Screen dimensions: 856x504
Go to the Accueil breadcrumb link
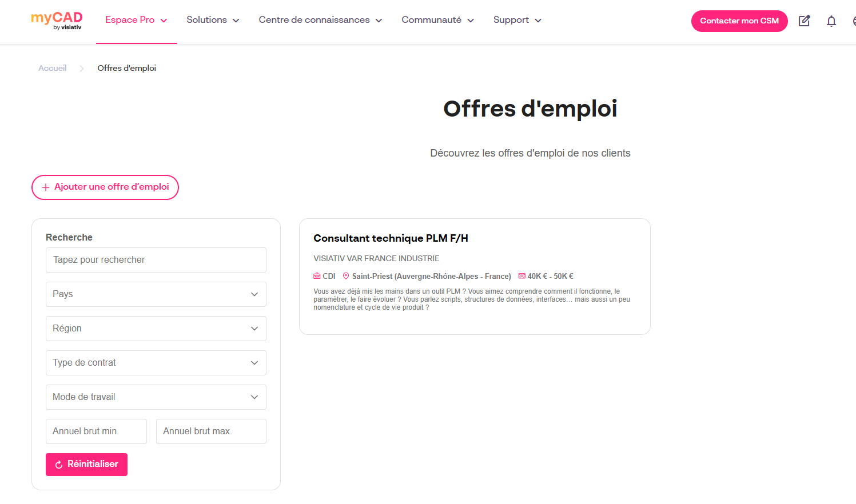point(53,68)
